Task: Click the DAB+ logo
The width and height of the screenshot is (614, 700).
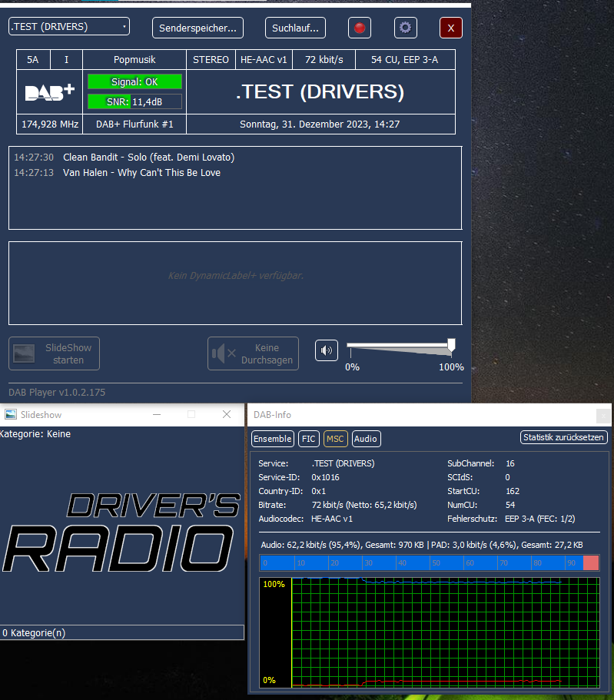Action: point(49,91)
